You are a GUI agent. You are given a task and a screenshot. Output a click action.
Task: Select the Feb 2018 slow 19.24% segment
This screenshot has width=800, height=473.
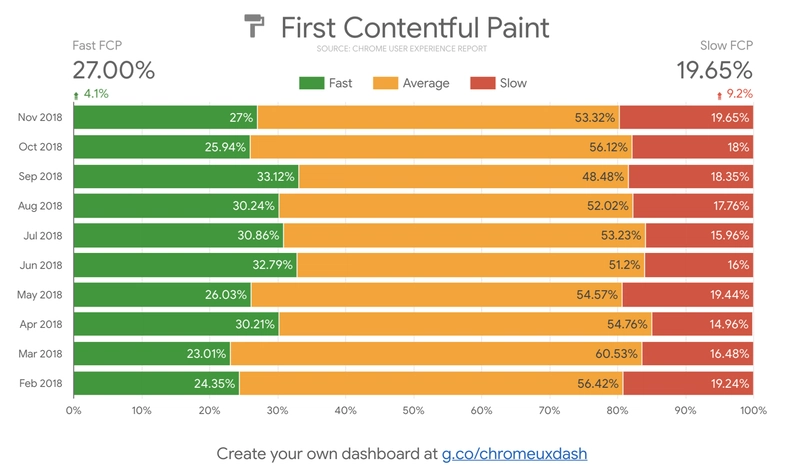click(x=688, y=383)
